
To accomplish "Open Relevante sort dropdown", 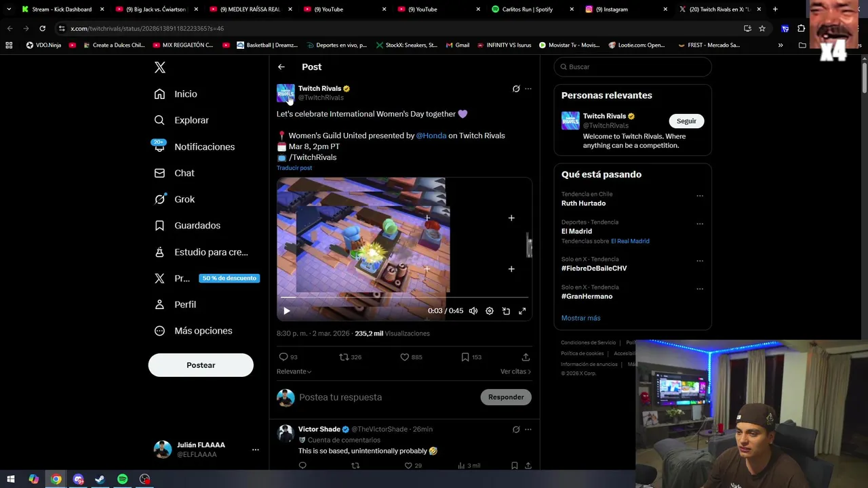I will [294, 371].
